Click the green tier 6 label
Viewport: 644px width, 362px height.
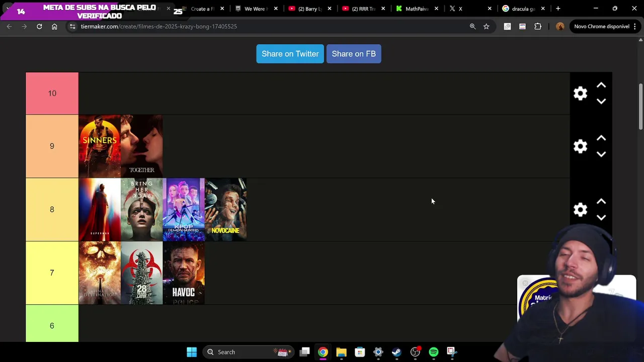[52, 324]
